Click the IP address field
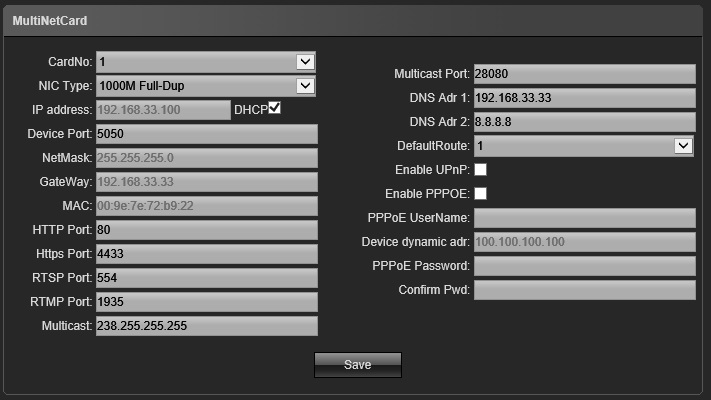 (163, 110)
